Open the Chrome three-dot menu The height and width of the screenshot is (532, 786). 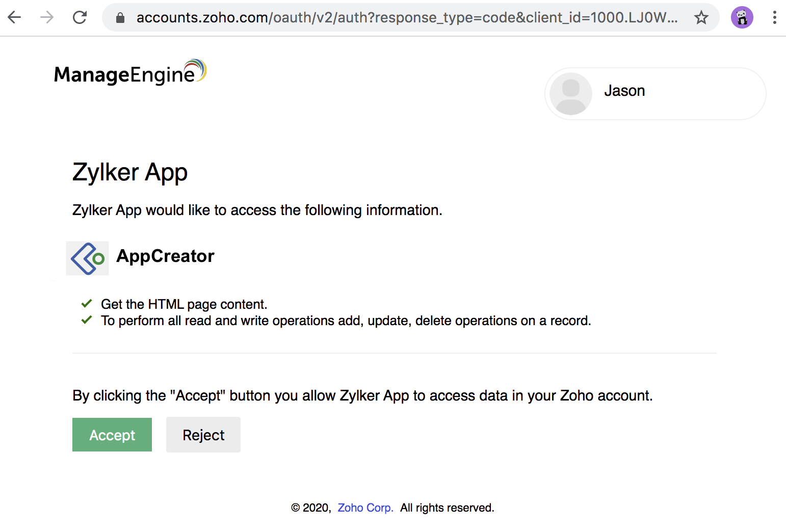tap(774, 18)
